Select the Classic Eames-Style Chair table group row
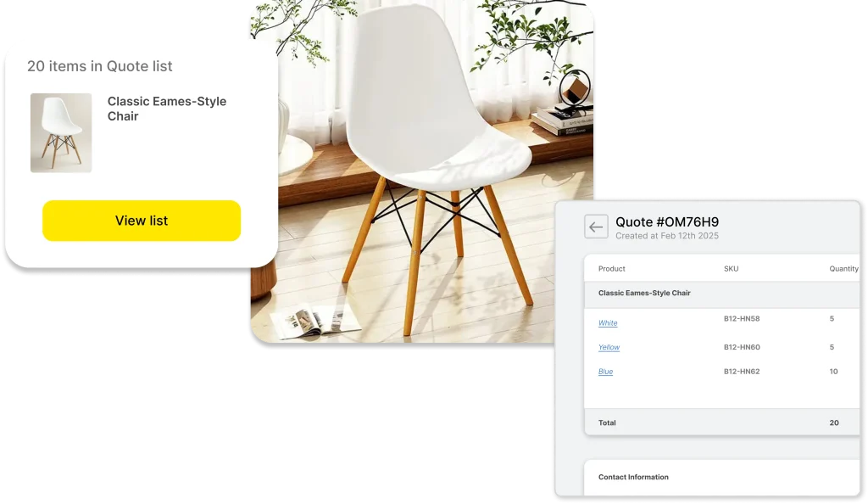868x504 pixels. coord(722,294)
